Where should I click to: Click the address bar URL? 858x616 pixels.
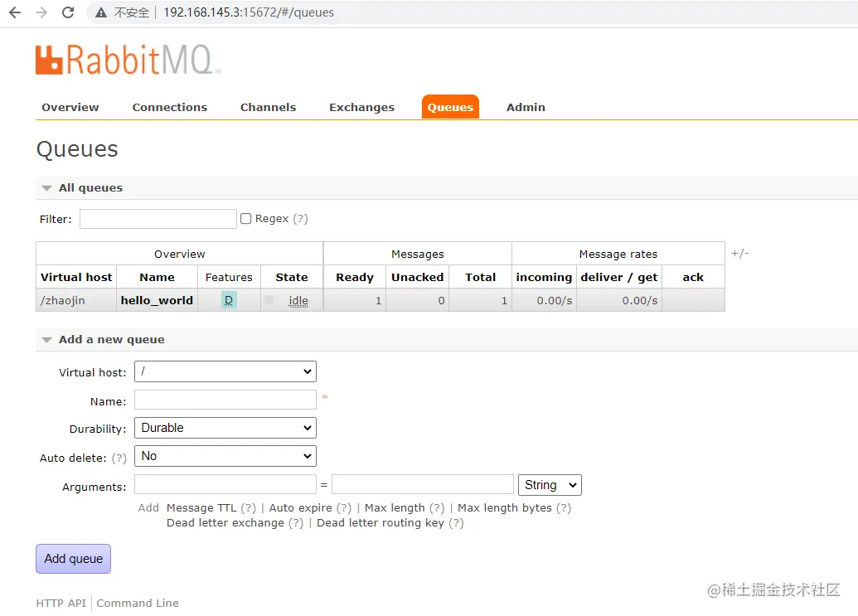pos(249,12)
